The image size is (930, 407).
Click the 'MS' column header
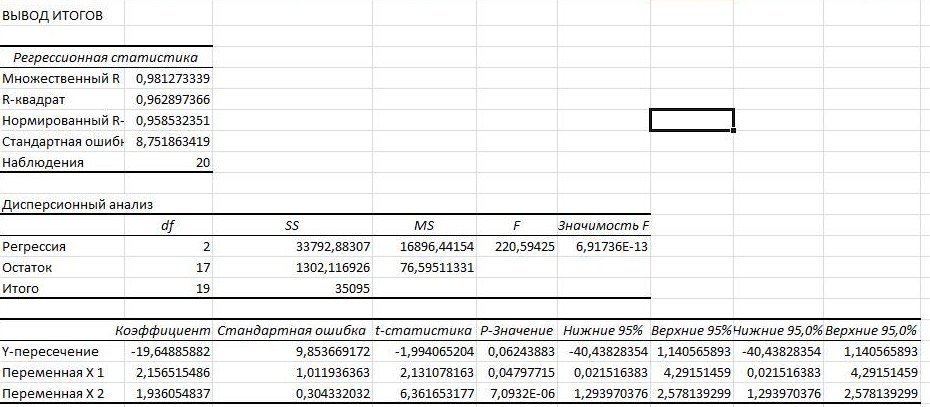tap(424, 225)
